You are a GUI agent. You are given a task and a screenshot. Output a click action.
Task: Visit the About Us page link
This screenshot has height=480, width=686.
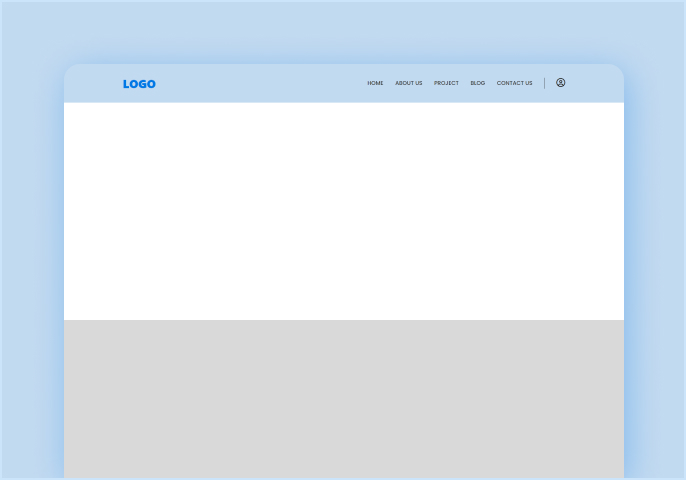(x=408, y=83)
